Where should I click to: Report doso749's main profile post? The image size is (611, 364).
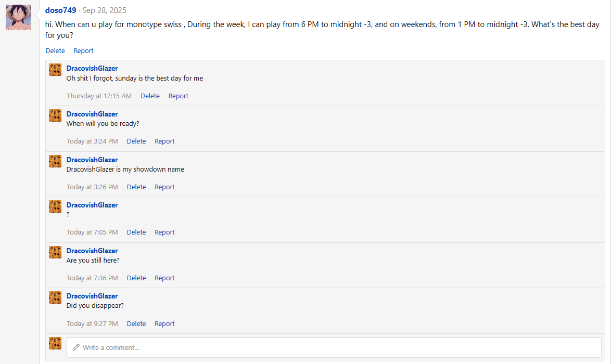(x=83, y=51)
